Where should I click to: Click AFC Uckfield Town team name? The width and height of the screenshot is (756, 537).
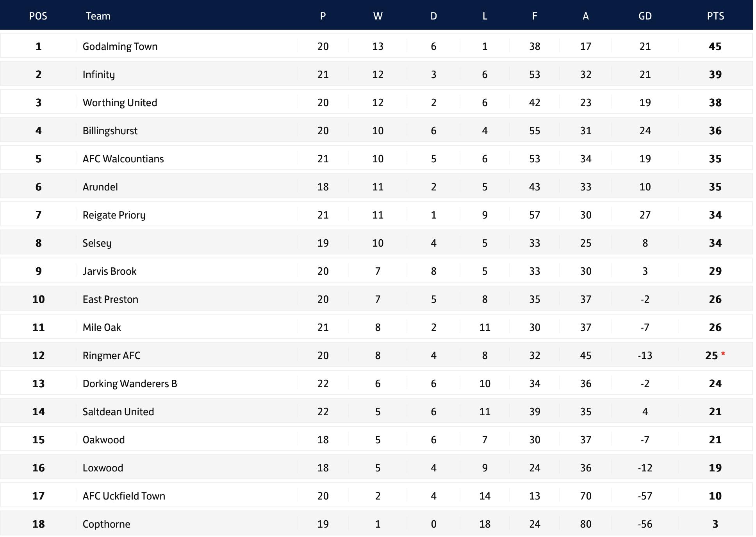coord(124,496)
